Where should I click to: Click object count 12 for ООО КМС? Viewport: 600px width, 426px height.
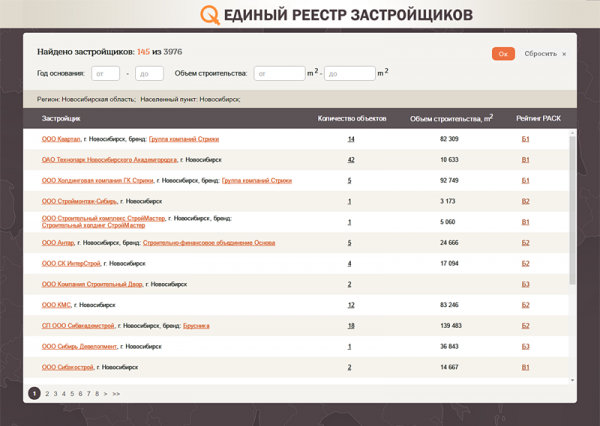click(351, 305)
